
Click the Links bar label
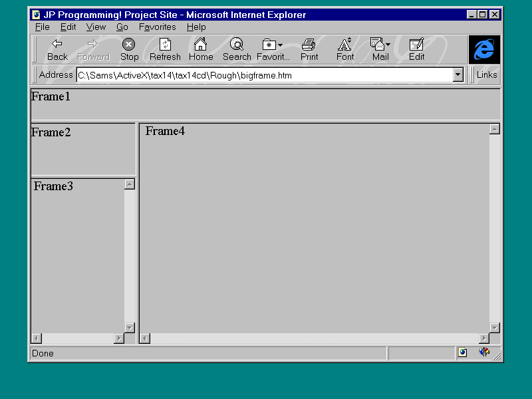pyautogui.click(x=486, y=74)
